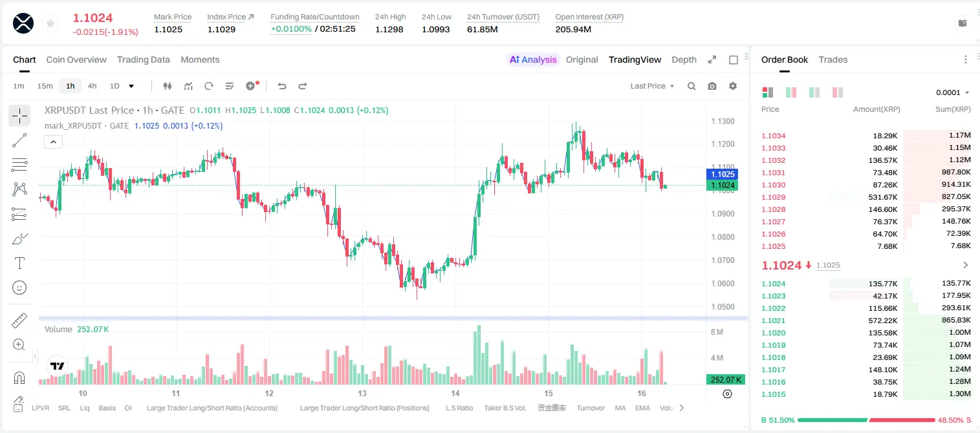Toggle the magnet snap mode

pyautogui.click(x=19, y=377)
